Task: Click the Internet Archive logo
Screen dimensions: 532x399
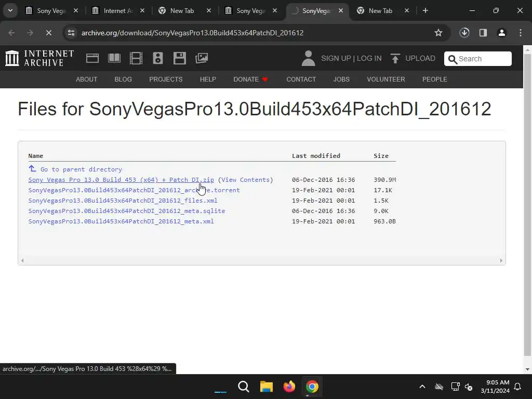Action: [x=39, y=58]
